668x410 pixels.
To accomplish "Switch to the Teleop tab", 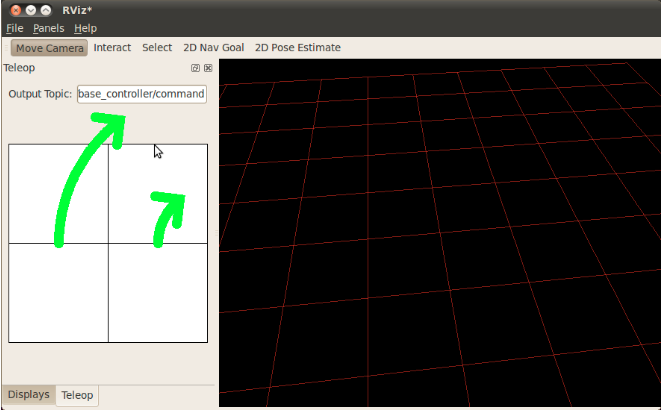I will click(x=77, y=396).
